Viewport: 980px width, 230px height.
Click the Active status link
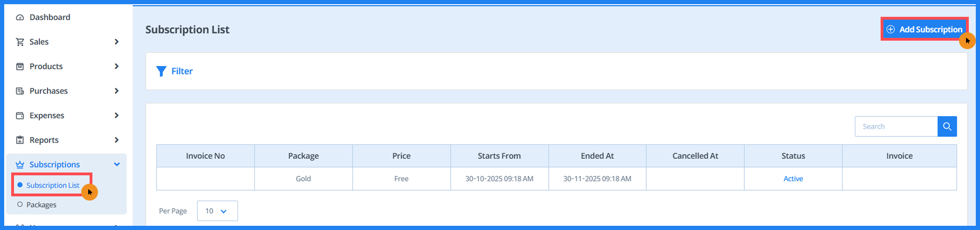[x=793, y=179]
